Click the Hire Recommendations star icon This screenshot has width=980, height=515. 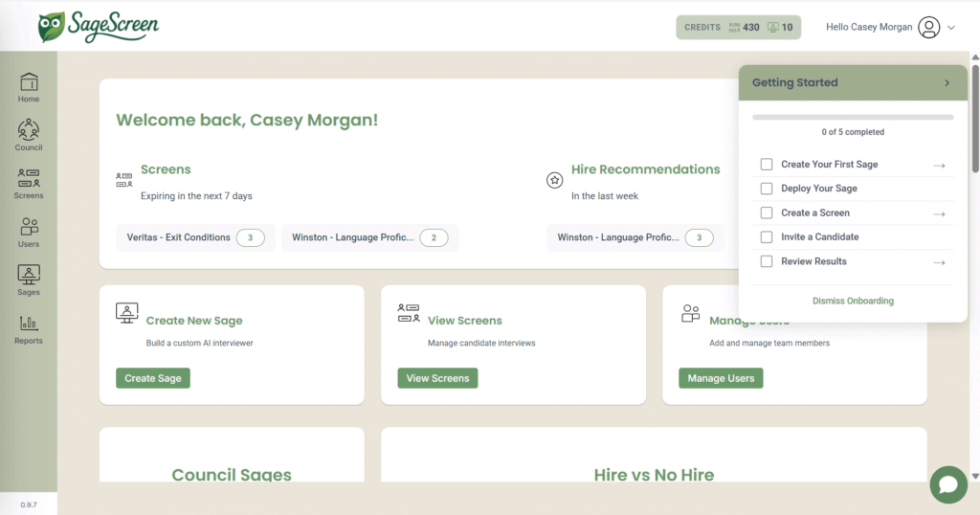[x=554, y=180]
